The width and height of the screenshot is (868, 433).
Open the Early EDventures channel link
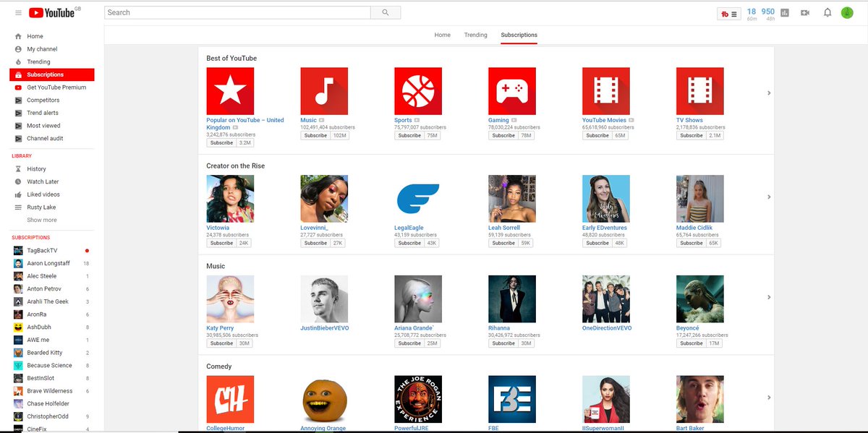point(605,228)
